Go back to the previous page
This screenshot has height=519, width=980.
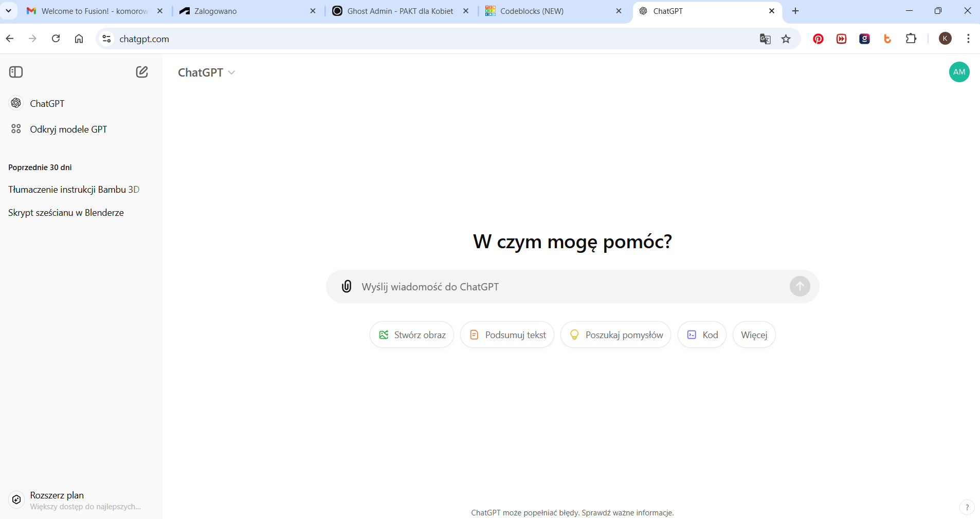coord(10,39)
